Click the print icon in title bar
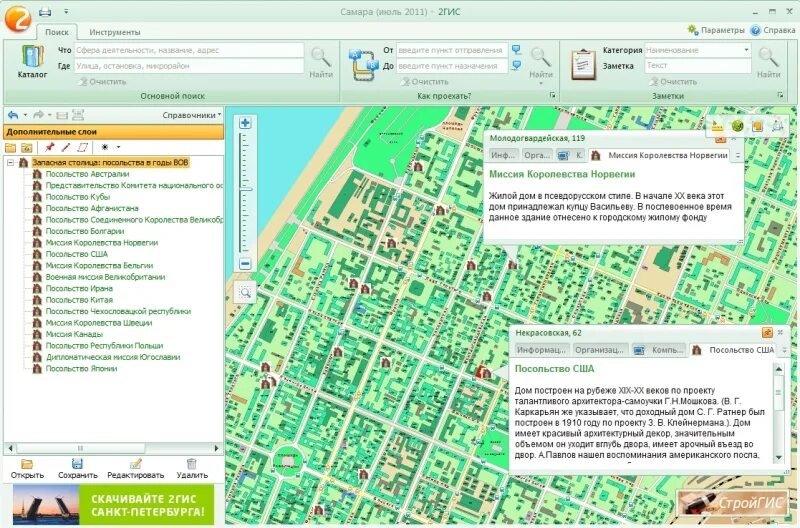Screen dimensions: 800x528 pos(45,12)
